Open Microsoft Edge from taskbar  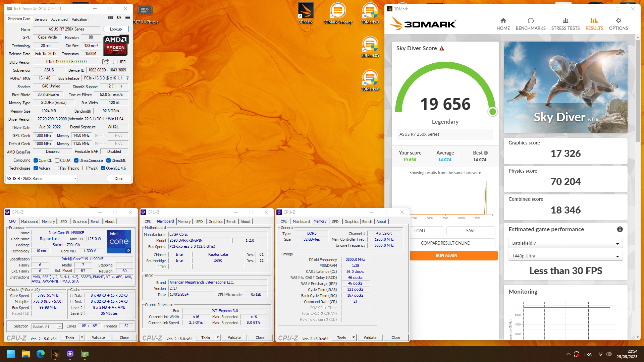coord(41,354)
